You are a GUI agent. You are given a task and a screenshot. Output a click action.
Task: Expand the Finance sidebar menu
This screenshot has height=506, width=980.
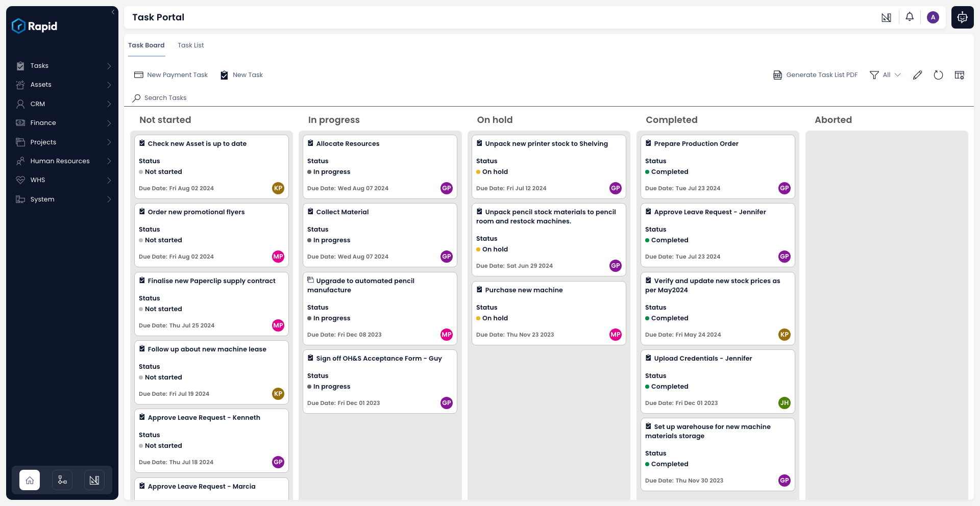pos(43,122)
